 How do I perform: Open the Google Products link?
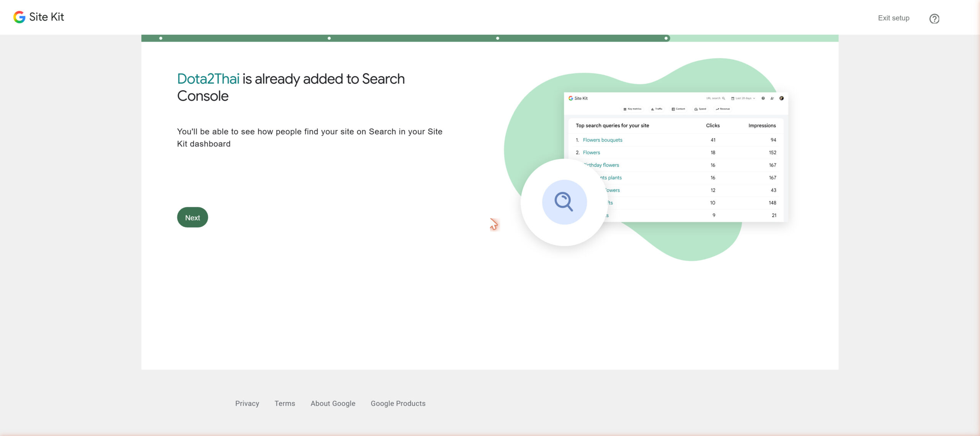(x=398, y=403)
